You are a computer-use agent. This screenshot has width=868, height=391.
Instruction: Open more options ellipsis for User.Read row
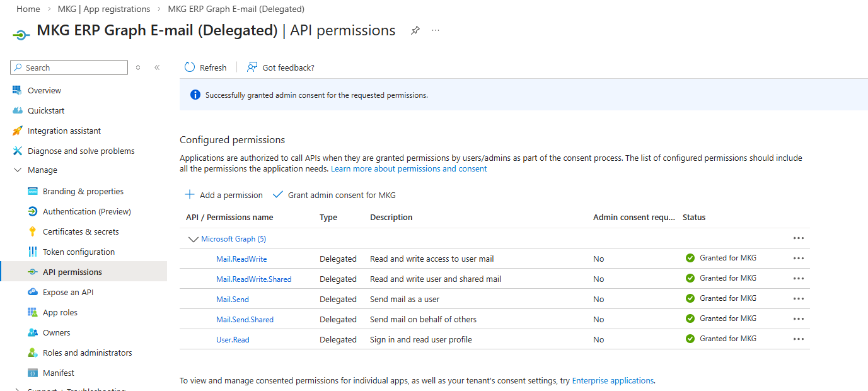tap(799, 339)
